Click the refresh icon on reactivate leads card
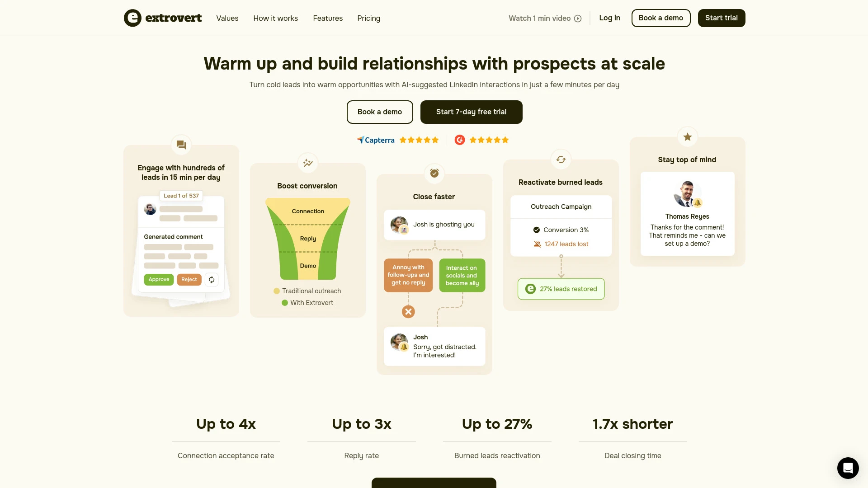The height and width of the screenshot is (488, 868). coord(561,159)
